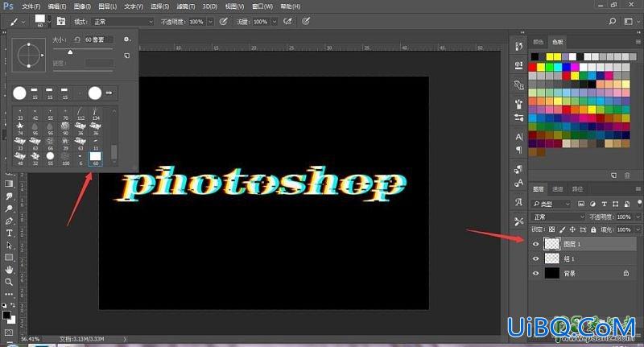
Task: Delete swatch trash icon
Action: (x=627, y=176)
